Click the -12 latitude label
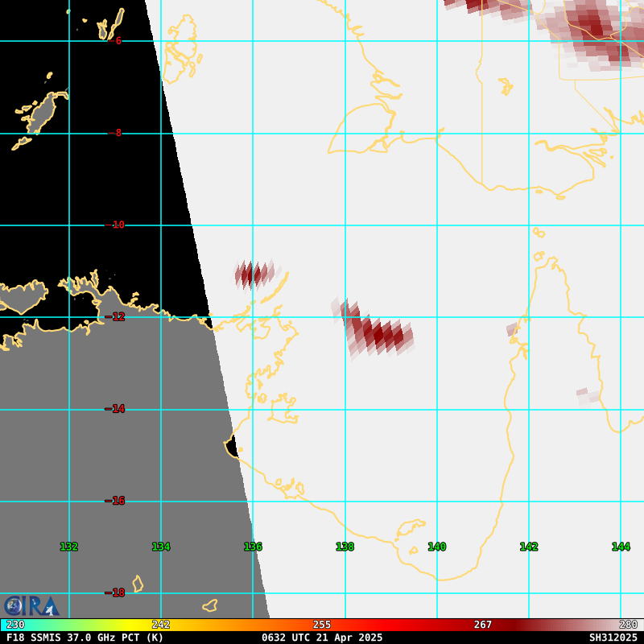Viewport: 644px width, 644px height. pyautogui.click(x=115, y=316)
